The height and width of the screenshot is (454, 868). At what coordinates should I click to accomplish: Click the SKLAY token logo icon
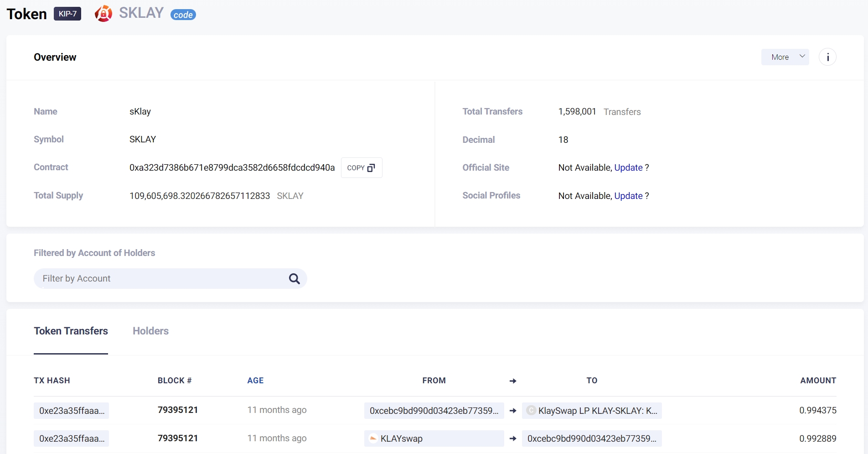(x=103, y=14)
